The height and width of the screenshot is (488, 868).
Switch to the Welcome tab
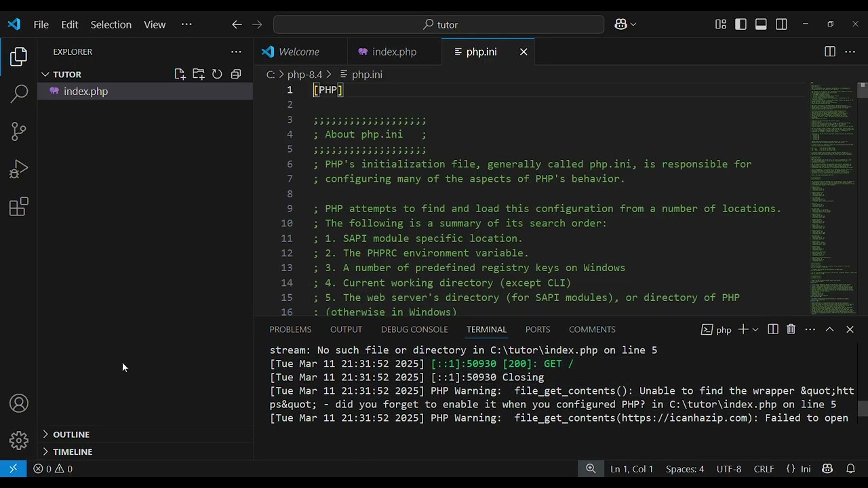click(299, 52)
